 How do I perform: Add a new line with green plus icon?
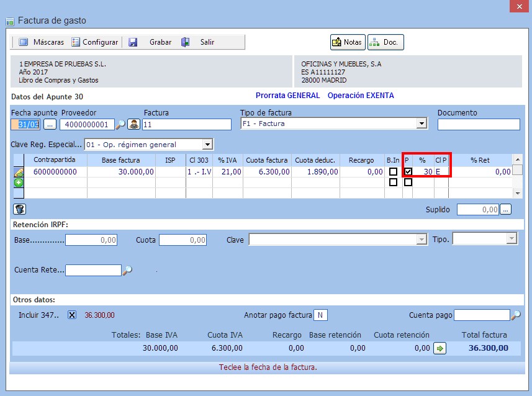(x=19, y=182)
